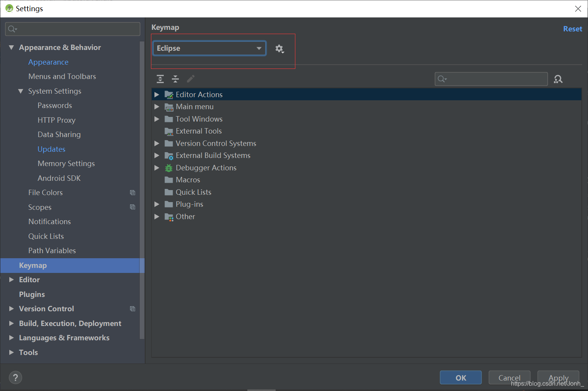Focus the settings sidebar search field
The image size is (588, 391).
(x=73, y=29)
